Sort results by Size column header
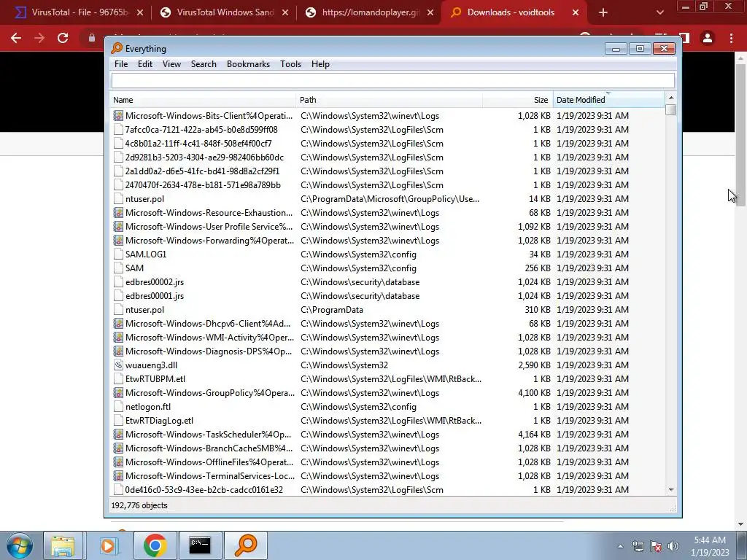This screenshot has width=747, height=560. pos(518,100)
